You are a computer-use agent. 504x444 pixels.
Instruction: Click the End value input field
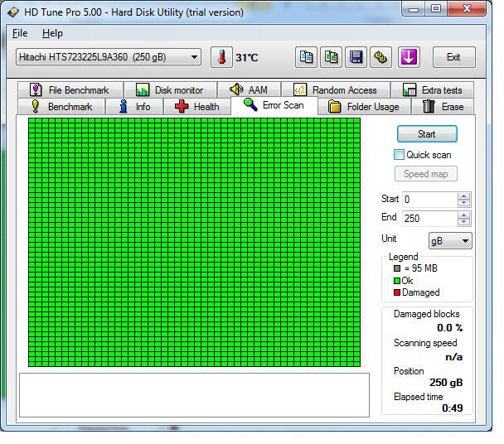pos(429,219)
